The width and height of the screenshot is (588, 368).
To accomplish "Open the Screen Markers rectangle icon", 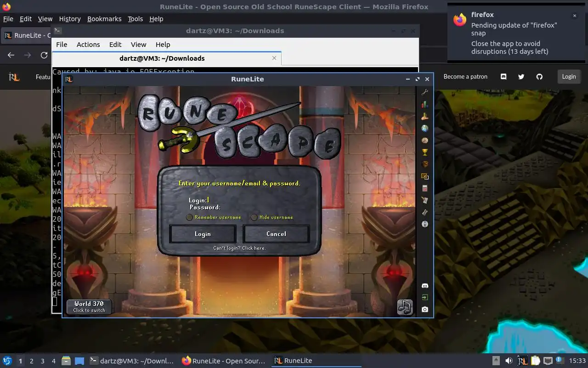I will (425, 176).
